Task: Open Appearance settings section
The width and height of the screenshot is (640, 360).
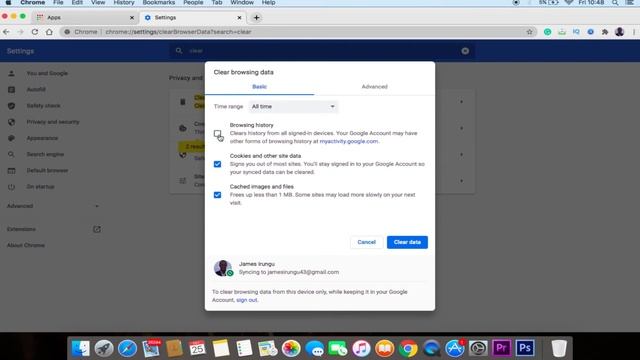Action: click(x=42, y=138)
